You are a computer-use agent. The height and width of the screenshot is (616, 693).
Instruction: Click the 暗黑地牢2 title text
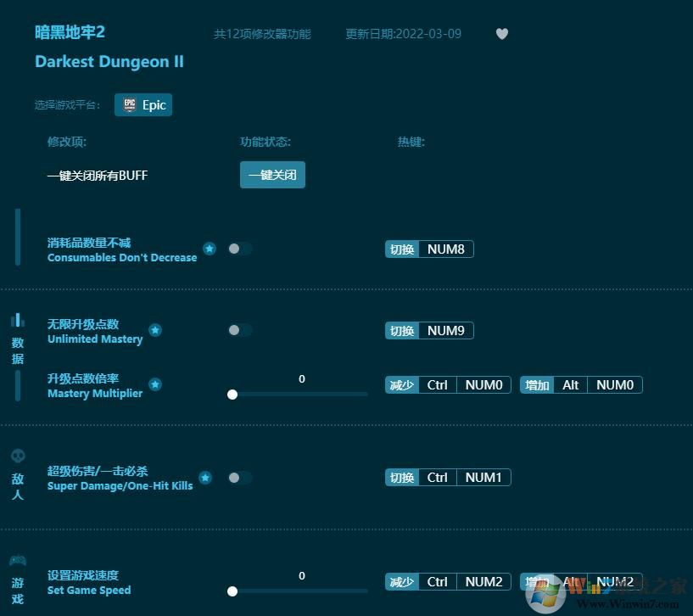70,32
